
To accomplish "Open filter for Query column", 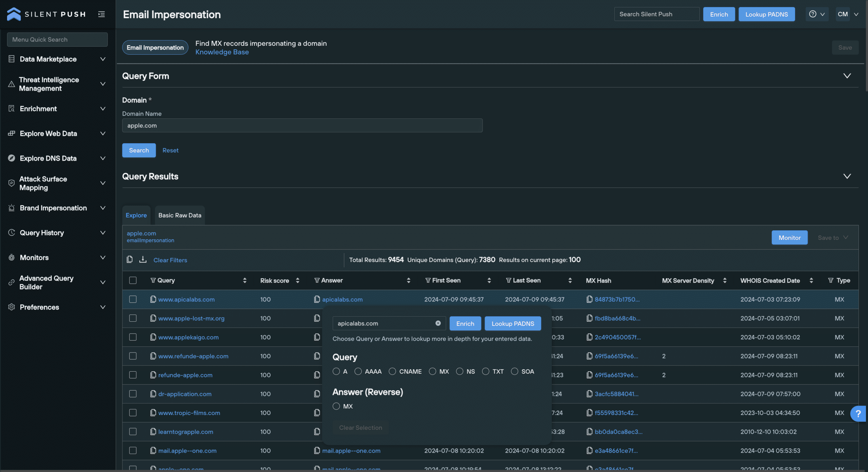I will (153, 280).
